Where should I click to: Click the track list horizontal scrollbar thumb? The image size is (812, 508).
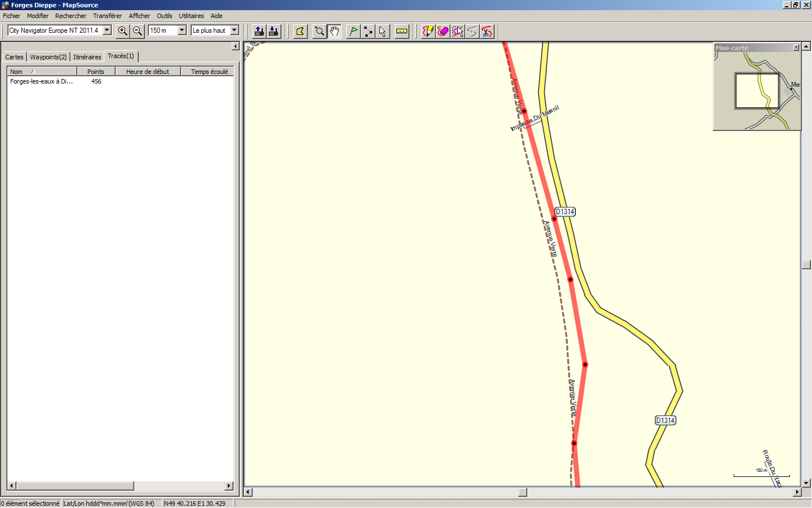coord(74,486)
